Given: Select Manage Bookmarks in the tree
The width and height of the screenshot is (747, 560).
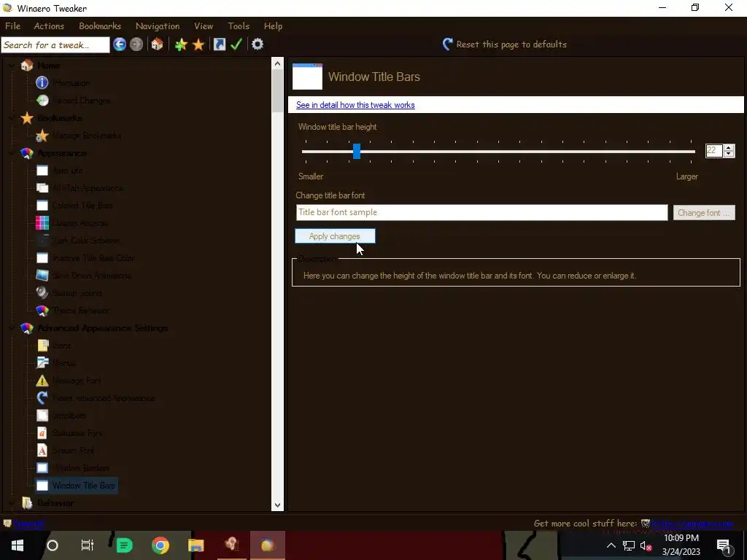Looking at the screenshot, I should tap(87, 136).
